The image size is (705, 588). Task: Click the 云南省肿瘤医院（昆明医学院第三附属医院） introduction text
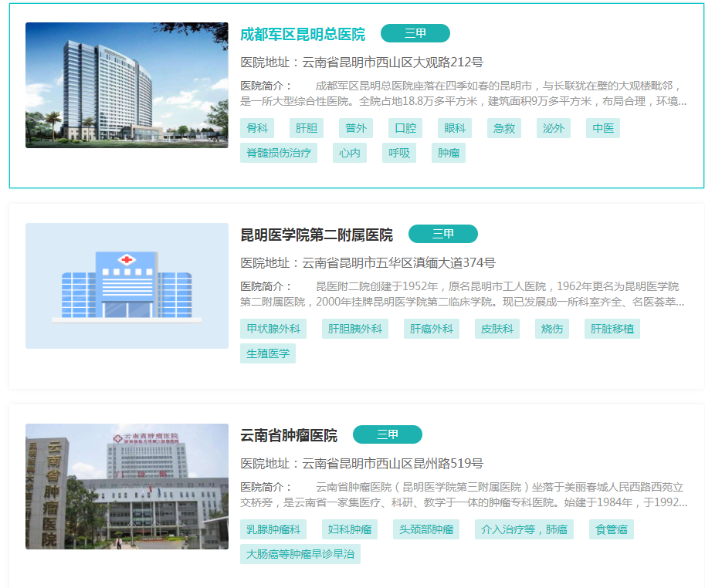pyautogui.click(x=464, y=495)
